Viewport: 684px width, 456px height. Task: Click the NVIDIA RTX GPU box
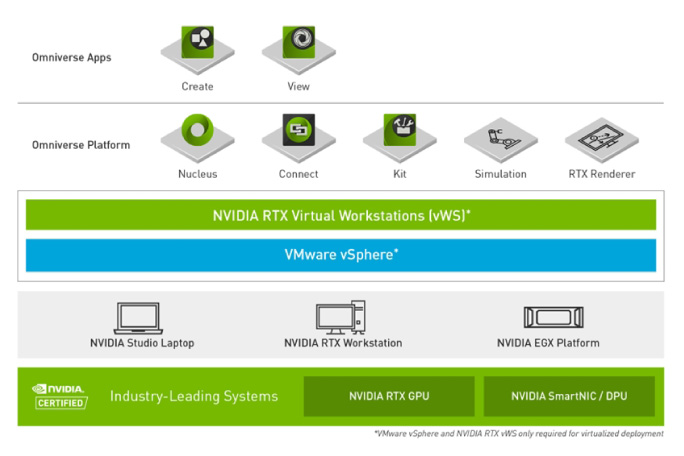click(389, 396)
